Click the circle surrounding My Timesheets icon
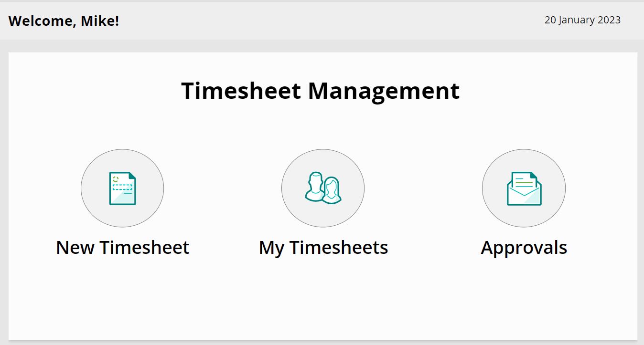 tap(323, 188)
